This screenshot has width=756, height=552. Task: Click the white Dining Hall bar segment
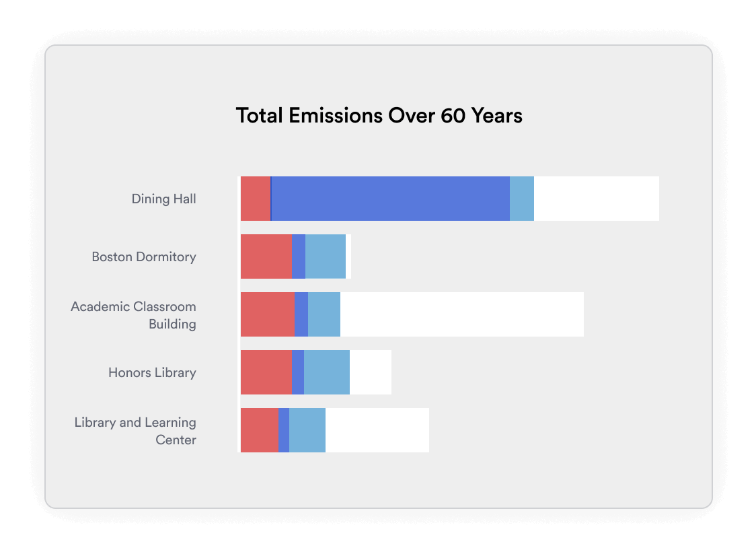point(597,199)
